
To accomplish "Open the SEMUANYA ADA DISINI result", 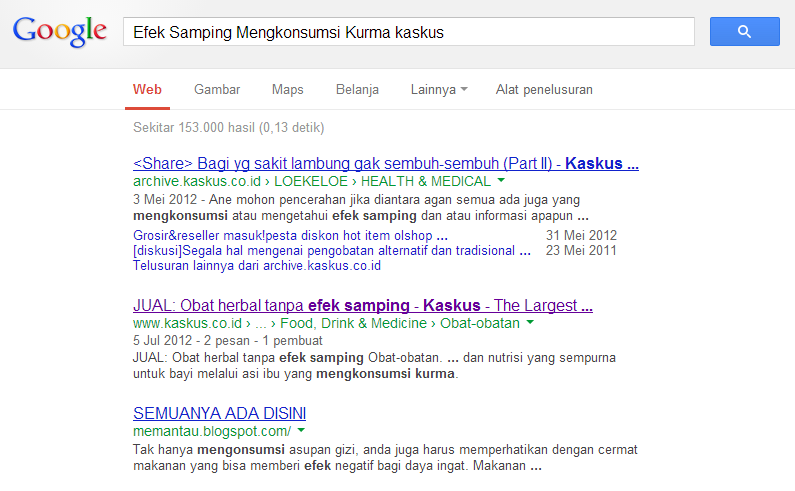I will click(220, 413).
